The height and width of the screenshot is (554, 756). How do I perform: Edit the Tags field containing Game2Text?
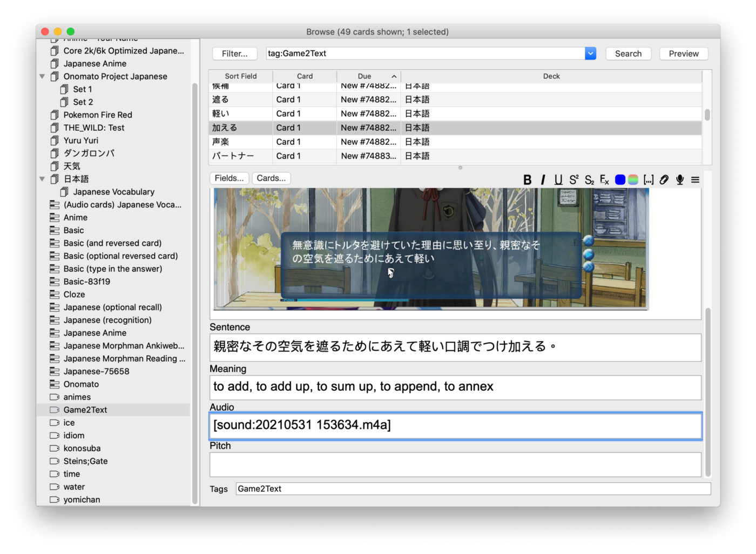[473, 489]
